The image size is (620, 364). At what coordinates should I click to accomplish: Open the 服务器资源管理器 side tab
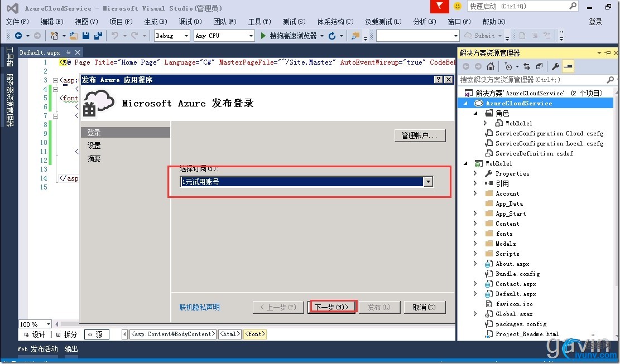click(x=9, y=100)
